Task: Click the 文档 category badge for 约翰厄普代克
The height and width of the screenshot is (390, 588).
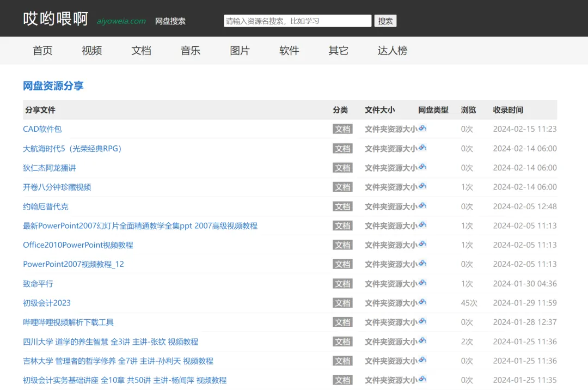Action: pyautogui.click(x=342, y=206)
